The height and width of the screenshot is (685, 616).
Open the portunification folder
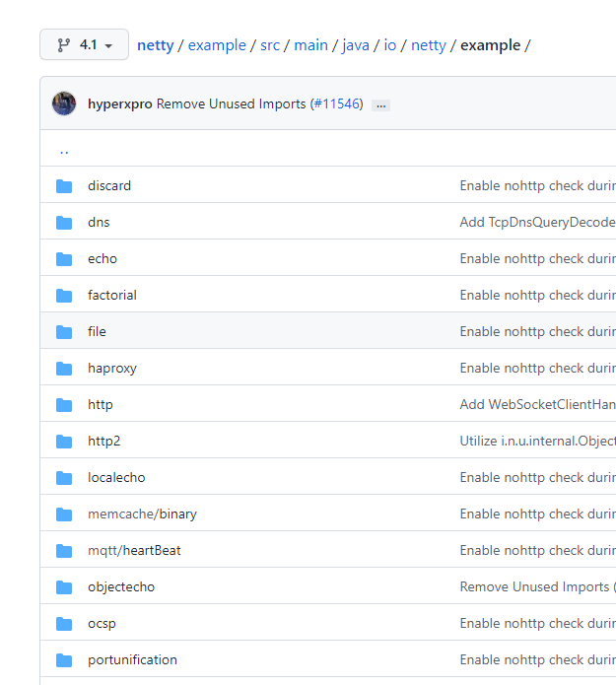tap(132, 659)
